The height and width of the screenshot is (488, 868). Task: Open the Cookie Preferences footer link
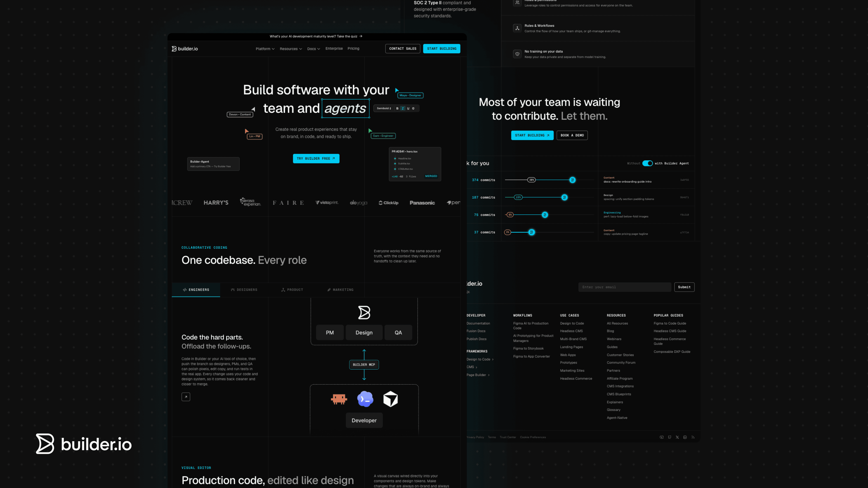[533, 437]
